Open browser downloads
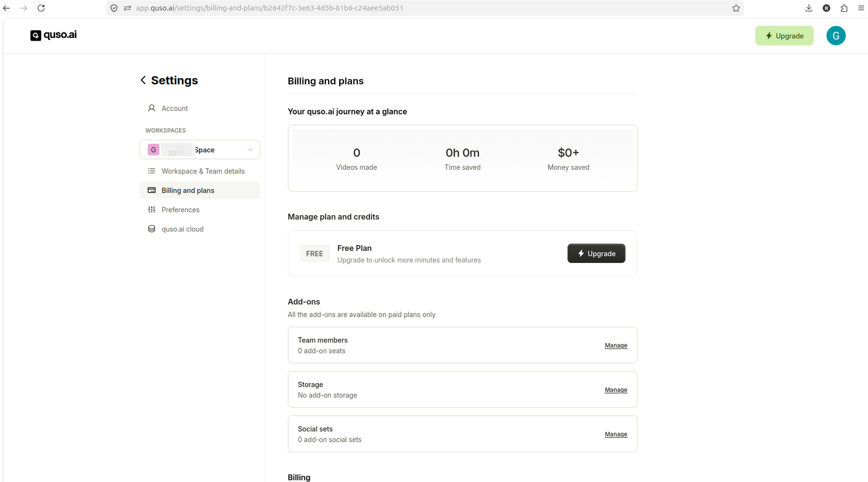Screen dimensions: 868x482 pyautogui.click(x=809, y=8)
